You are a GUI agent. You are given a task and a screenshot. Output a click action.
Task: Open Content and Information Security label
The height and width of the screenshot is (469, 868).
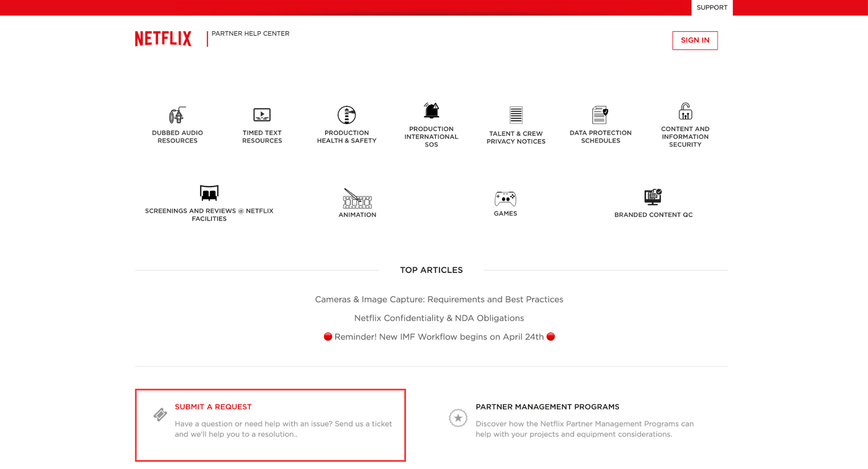click(x=685, y=137)
